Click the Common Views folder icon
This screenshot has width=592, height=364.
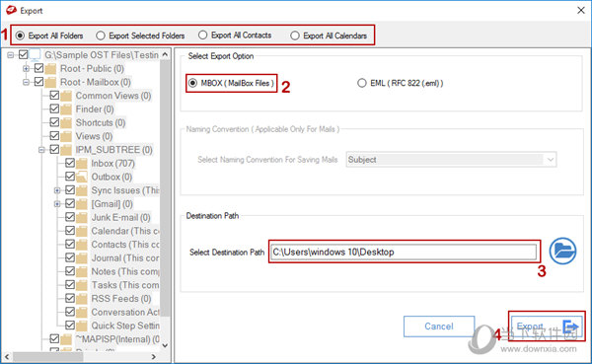pyautogui.click(x=66, y=96)
